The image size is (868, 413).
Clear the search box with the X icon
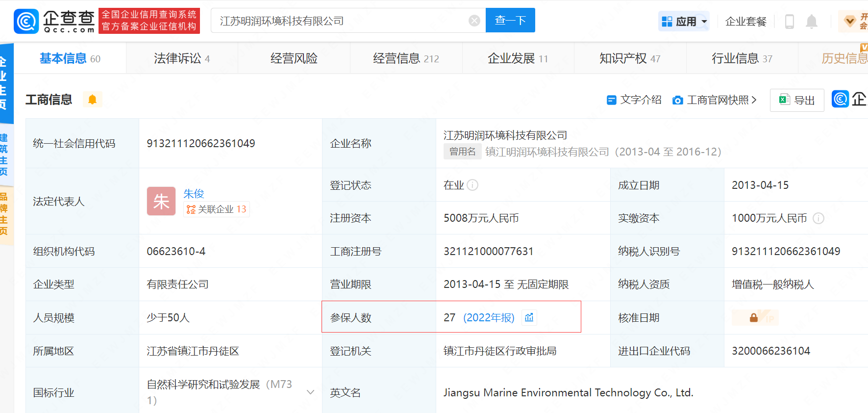click(x=474, y=21)
